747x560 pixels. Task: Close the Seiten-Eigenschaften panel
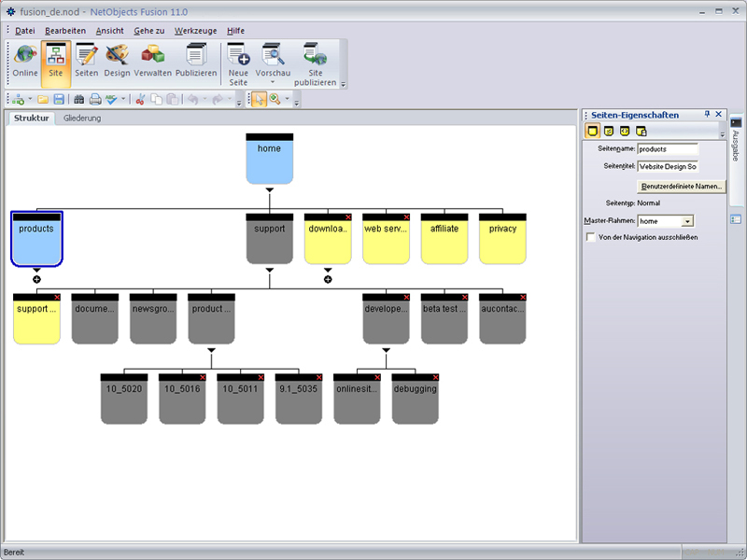[719, 114]
